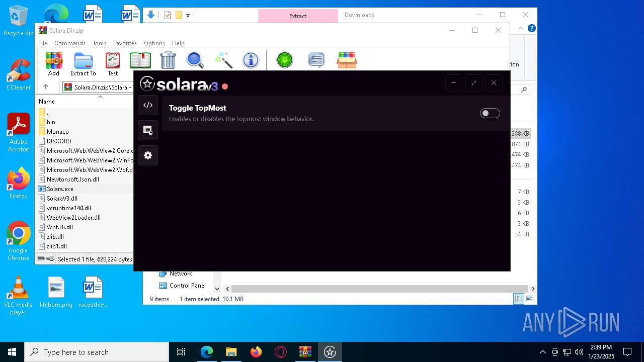Click the WinRAR Add toolbar icon
Viewport: 644px width, 362px height.
click(x=54, y=64)
